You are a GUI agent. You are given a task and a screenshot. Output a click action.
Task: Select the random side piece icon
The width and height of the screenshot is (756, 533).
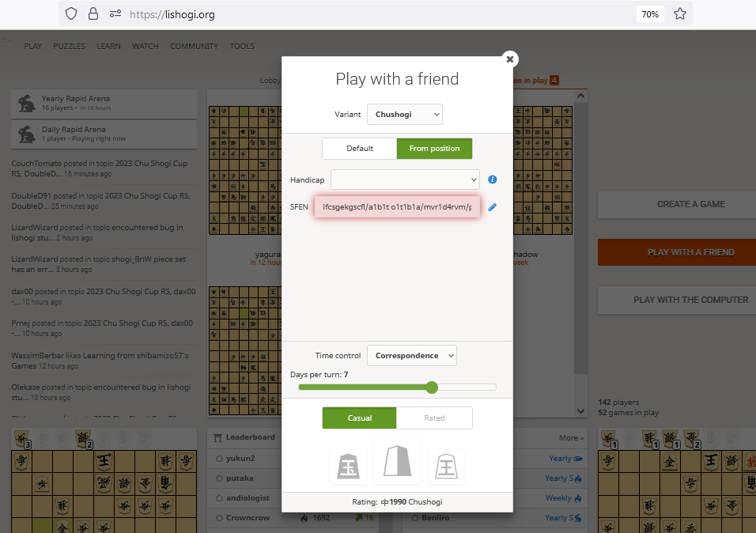click(x=397, y=465)
